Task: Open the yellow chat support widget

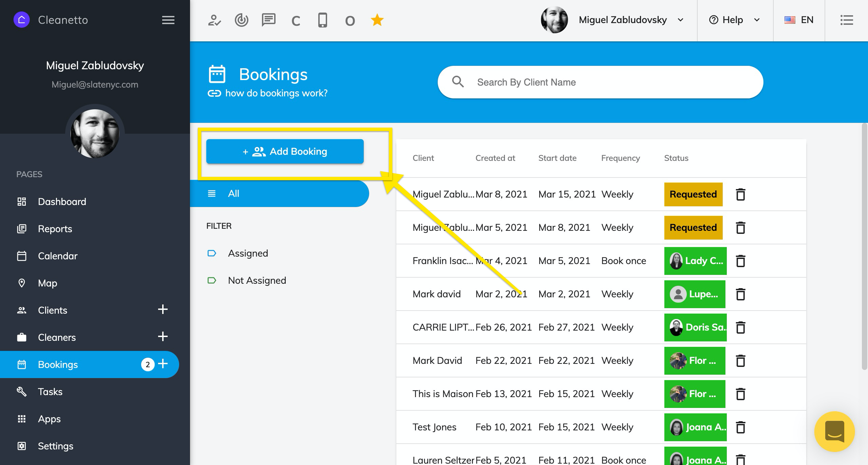Action: pos(834,431)
